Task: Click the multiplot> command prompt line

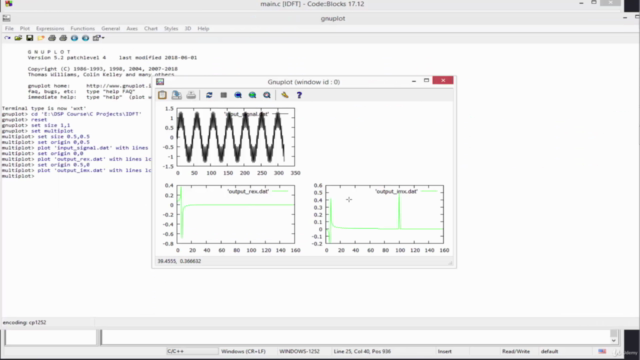Action: coord(18,176)
